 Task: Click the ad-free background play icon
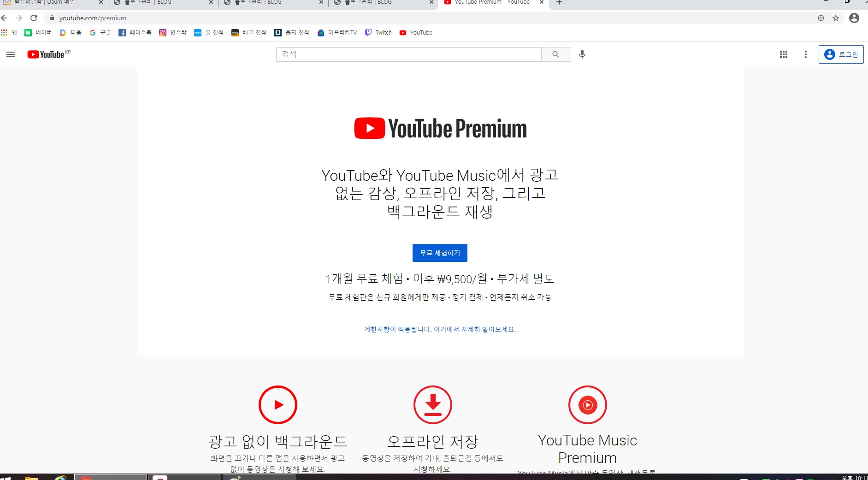click(278, 405)
